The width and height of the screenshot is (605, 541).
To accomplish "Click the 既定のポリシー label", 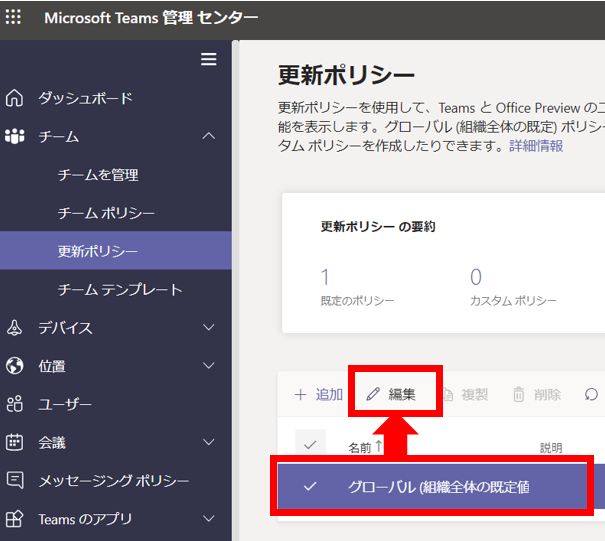I will point(357,301).
